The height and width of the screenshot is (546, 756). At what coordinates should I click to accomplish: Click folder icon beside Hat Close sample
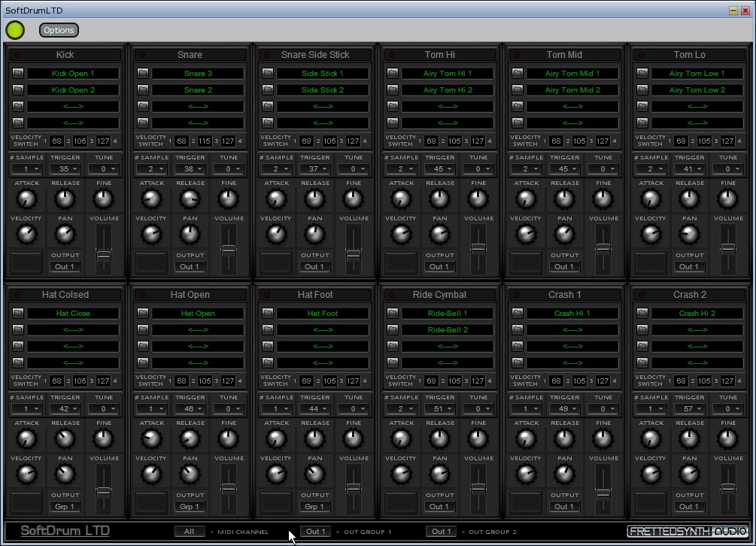pos(18,314)
